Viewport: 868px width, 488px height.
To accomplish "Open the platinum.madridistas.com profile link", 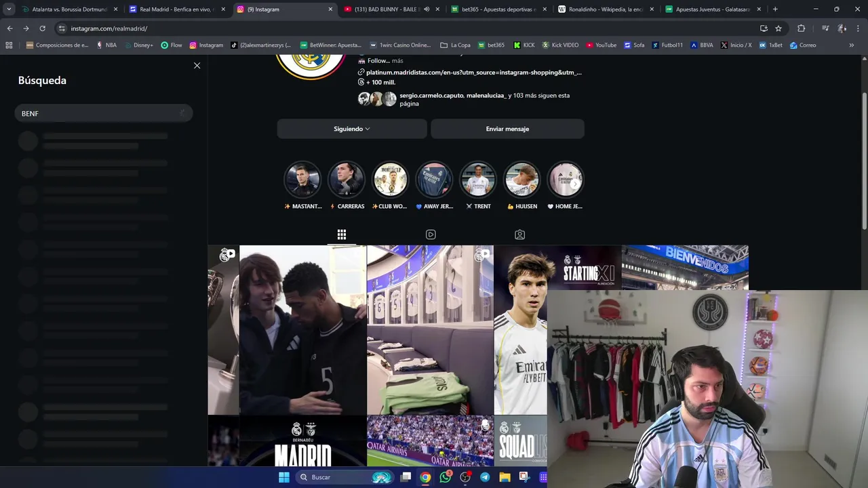I will (473, 72).
